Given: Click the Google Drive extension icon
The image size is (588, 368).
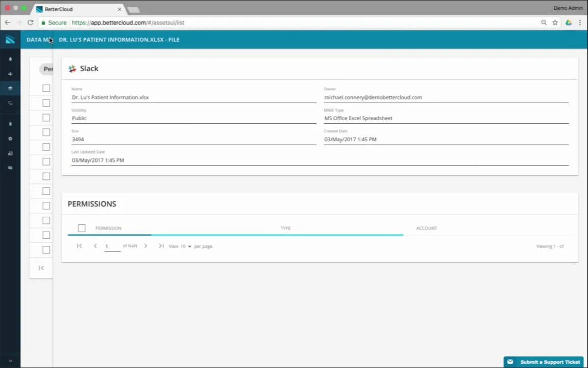Looking at the screenshot, I should (x=569, y=22).
